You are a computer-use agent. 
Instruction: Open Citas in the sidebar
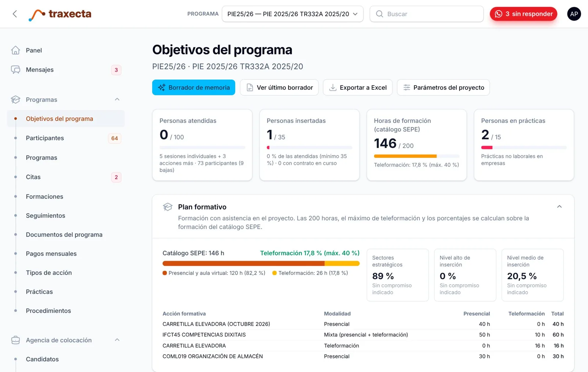pos(66,177)
